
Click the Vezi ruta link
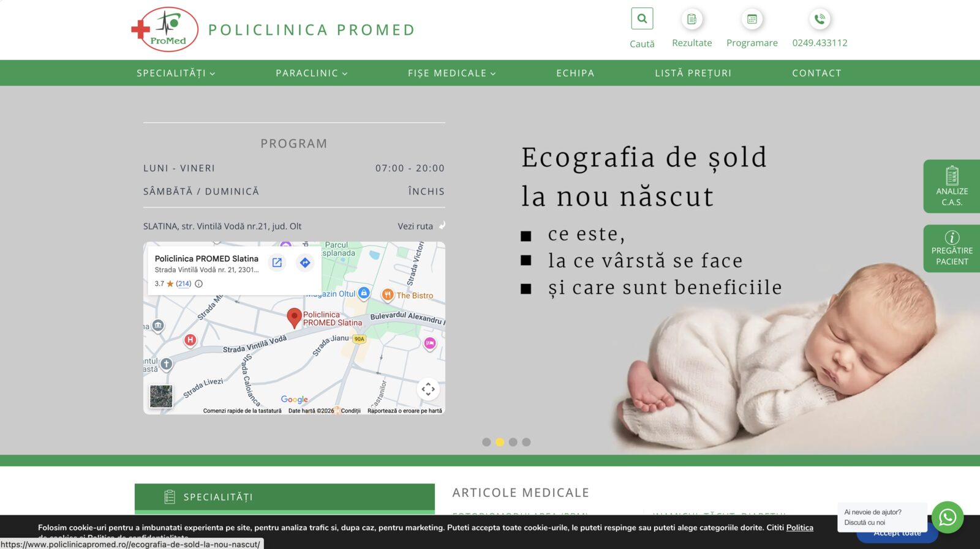coord(415,226)
